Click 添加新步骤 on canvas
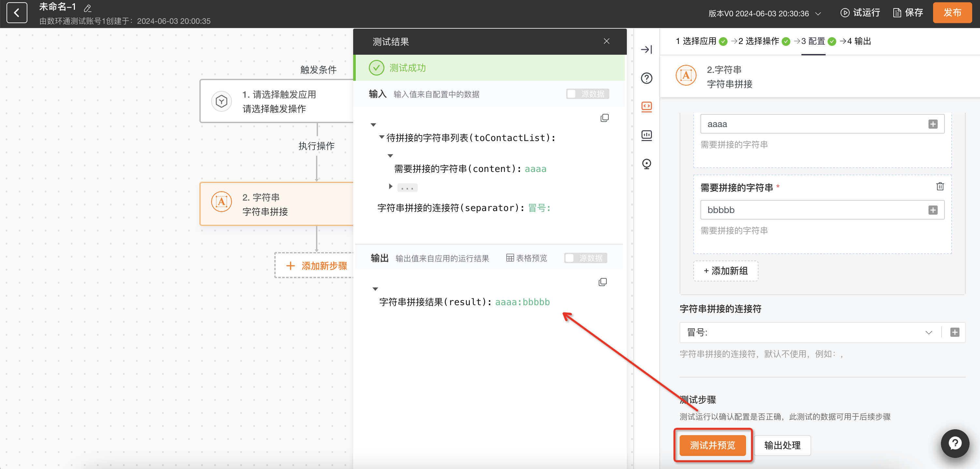Image resolution: width=980 pixels, height=469 pixels. click(315, 265)
